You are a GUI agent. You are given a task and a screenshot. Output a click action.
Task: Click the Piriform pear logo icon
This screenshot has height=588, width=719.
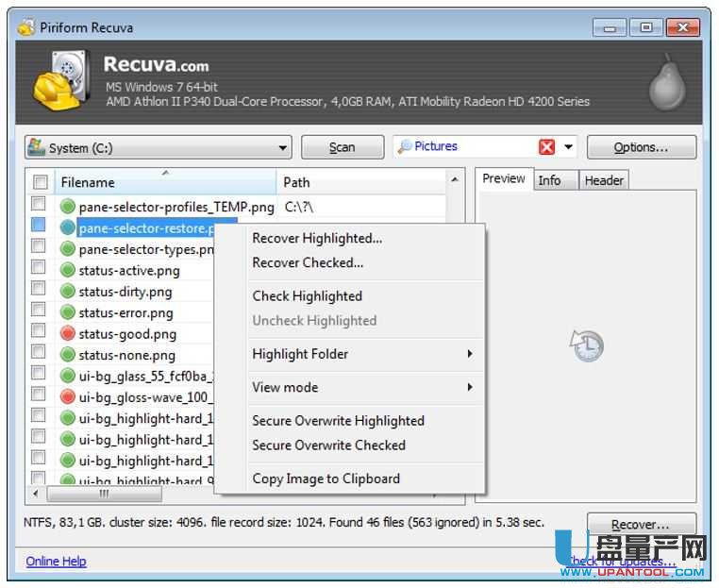coord(666,84)
